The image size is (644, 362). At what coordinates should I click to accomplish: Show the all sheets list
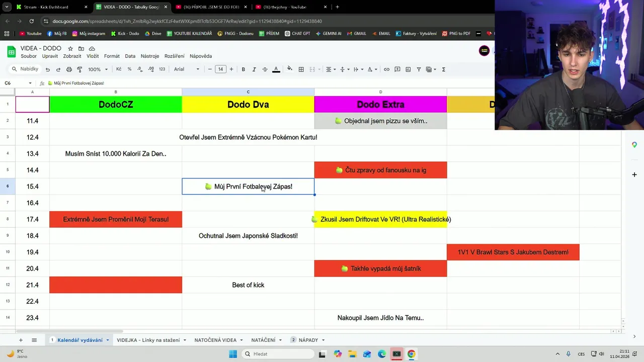click(34, 340)
